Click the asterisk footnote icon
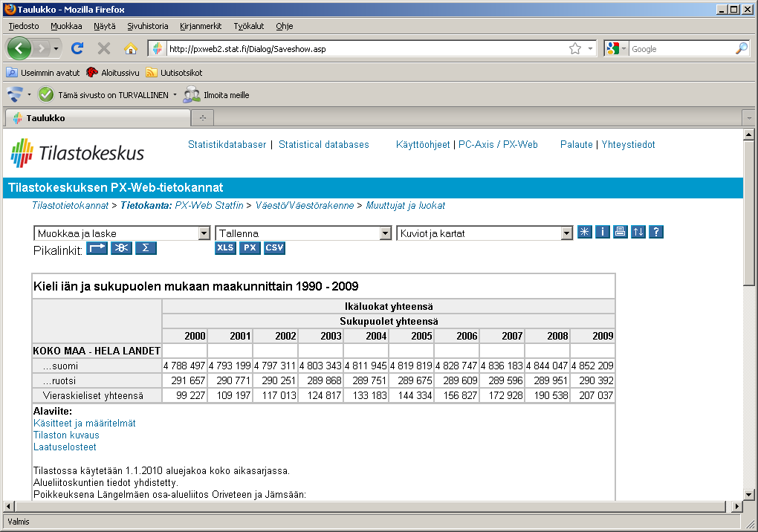Screen dimensions: 758x532 [x=584, y=232]
